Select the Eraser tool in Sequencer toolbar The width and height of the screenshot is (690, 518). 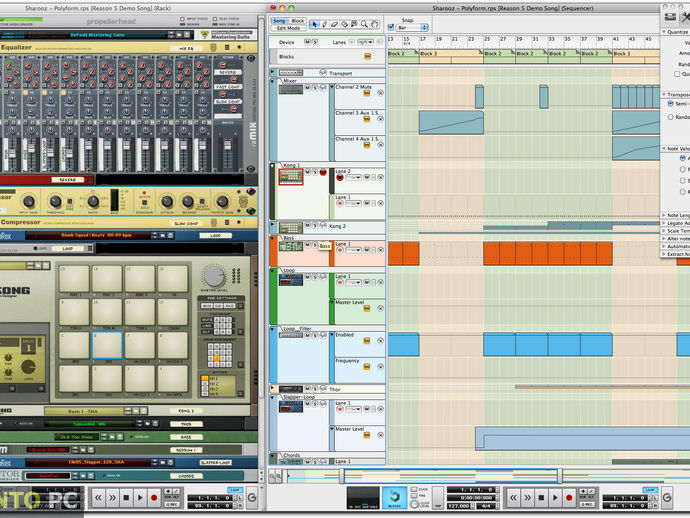pyautogui.click(x=334, y=24)
